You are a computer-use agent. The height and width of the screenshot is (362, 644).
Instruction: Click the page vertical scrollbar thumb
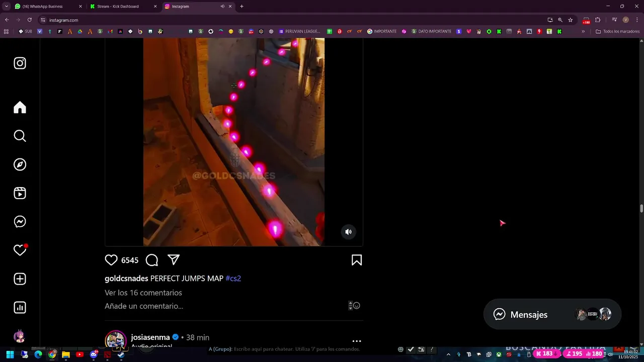tap(641, 209)
